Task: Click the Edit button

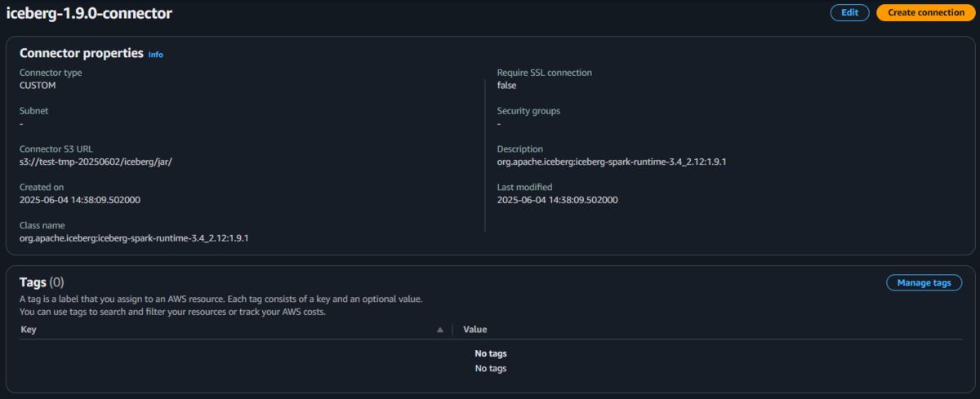Action: click(x=849, y=12)
